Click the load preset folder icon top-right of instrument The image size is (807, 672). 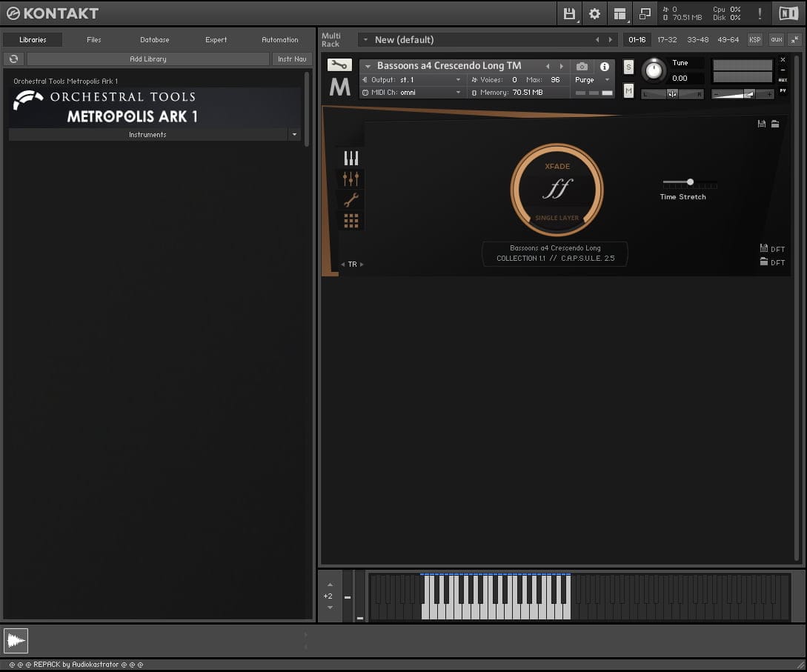pos(775,124)
